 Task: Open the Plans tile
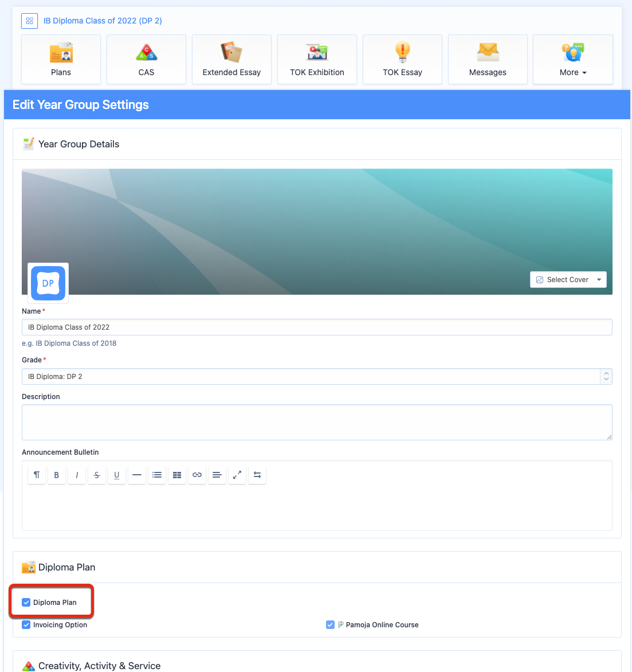[61, 60]
